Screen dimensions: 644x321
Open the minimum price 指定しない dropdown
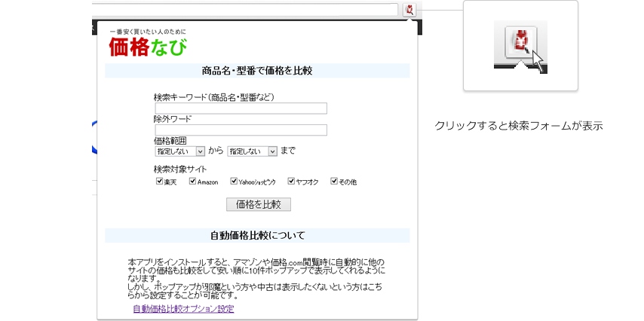click(180, 151)
